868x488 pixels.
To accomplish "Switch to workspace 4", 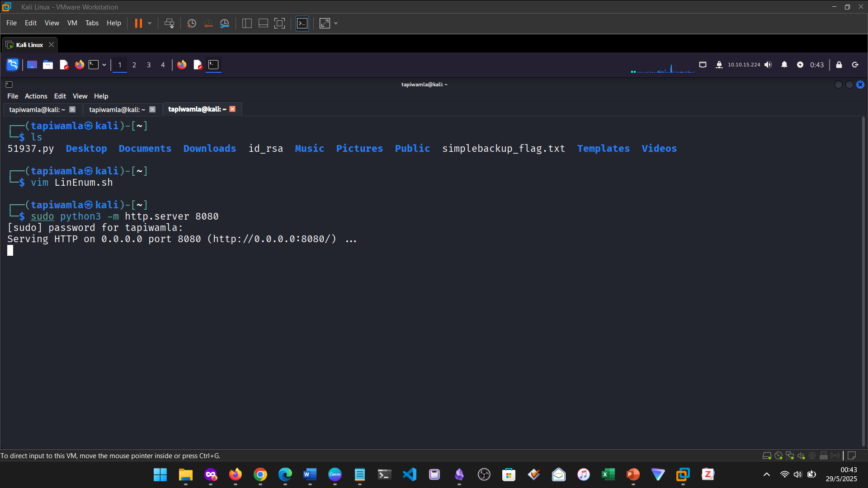I will click(x=163, y=65).
